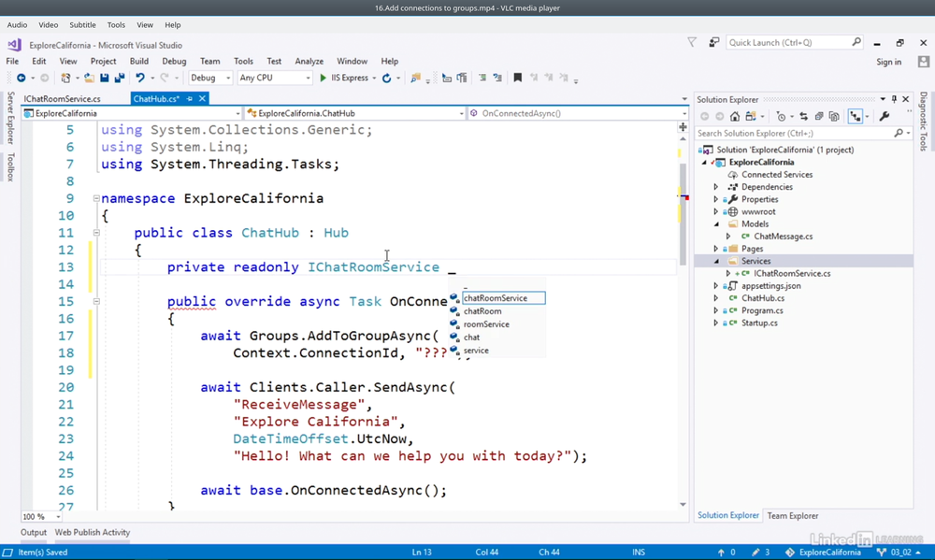Screen dimensions: 935x560
Task: Click the account avatar icon
Action: tap(924, 62)
